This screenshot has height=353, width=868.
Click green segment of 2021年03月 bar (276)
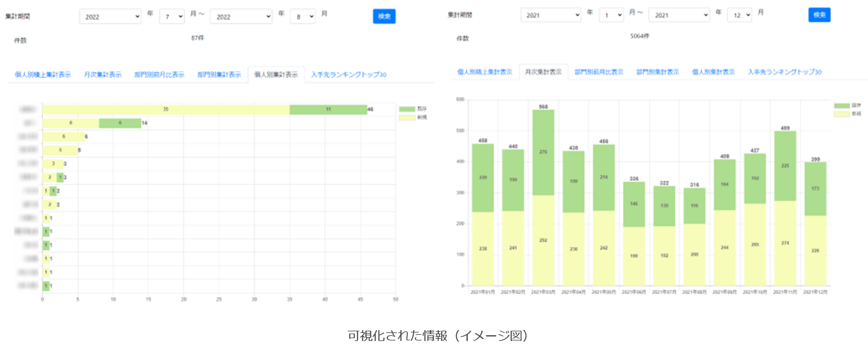coord(543,152)
